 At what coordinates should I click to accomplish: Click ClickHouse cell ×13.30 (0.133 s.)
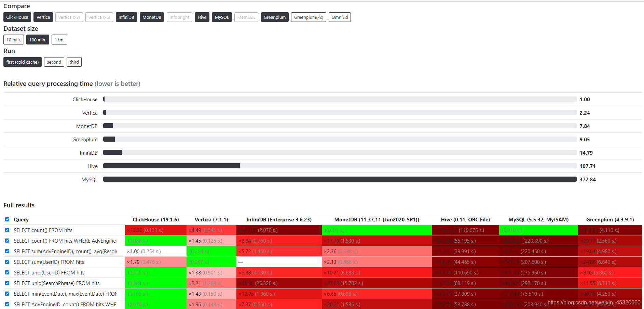coord(156,230)
